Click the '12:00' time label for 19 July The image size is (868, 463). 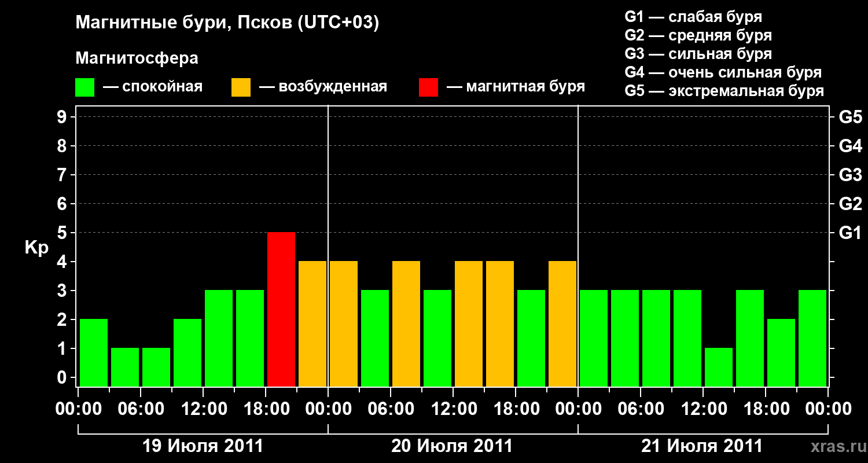[203, 409]
